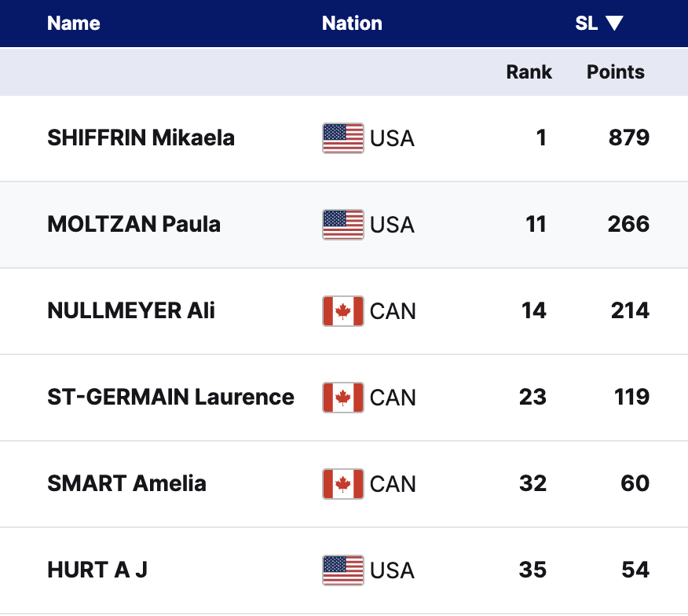Click the USA flag beside HURT A J
The image size is (688, 616).
point(342,570)
